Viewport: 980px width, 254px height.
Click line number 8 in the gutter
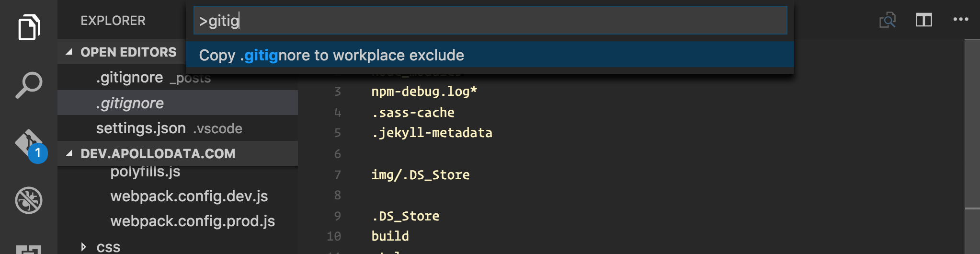337,195
